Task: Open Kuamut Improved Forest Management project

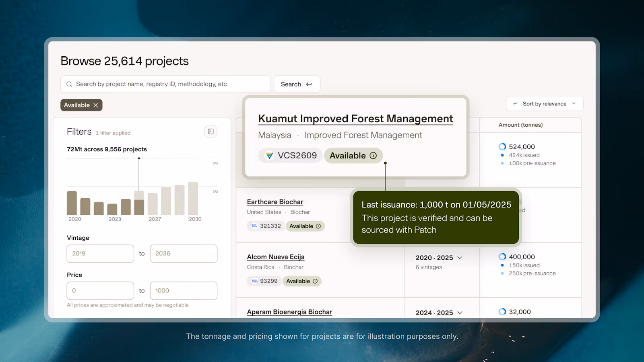Action: click(x=355, y=119)
